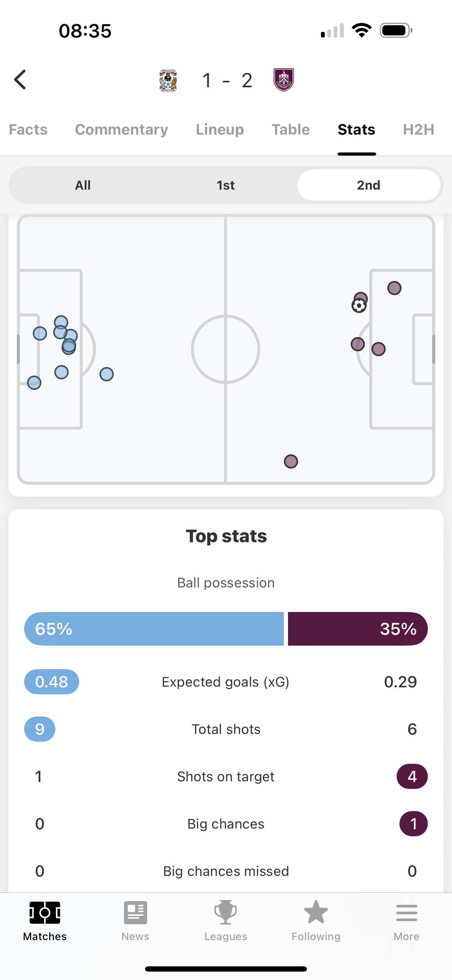Image resolution: width=452 pixels, height=980 pixels.
Task: Open the Matches tab icon
Action: pos(45,913)
